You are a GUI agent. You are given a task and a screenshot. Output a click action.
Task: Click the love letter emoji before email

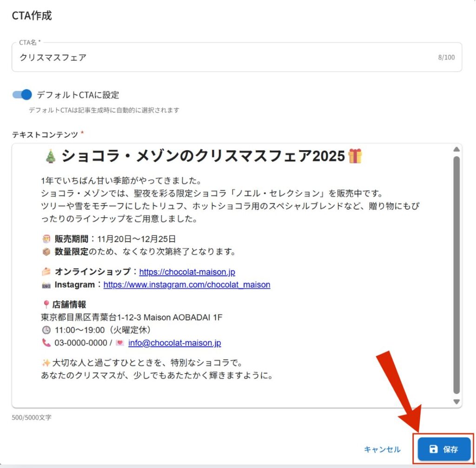coord(120,343)
